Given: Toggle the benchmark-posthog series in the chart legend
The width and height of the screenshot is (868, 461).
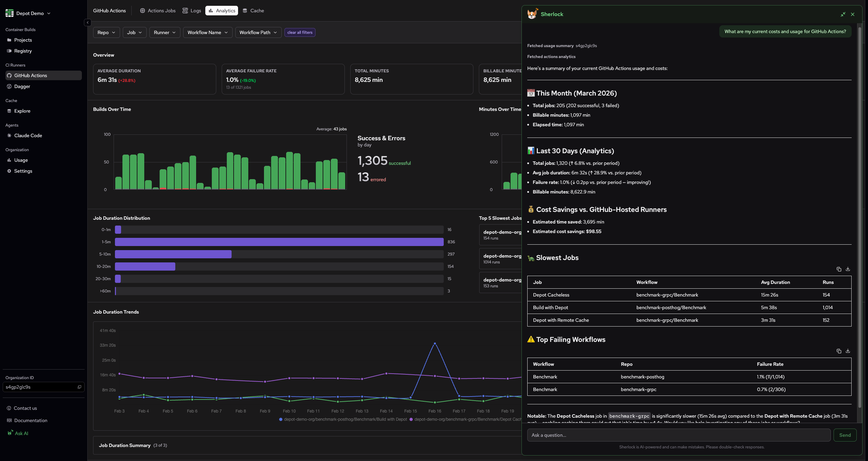Looking at the screenshot, I should pyautogui.click(x=343, y=419).
